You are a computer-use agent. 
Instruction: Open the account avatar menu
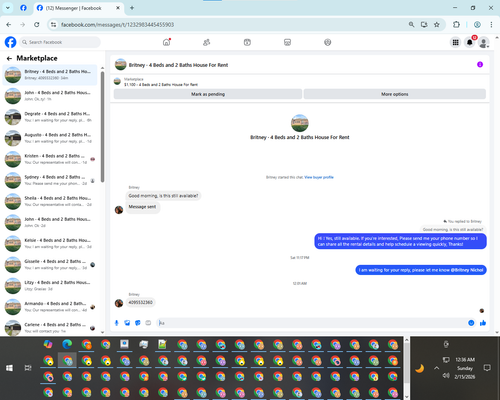484,42
